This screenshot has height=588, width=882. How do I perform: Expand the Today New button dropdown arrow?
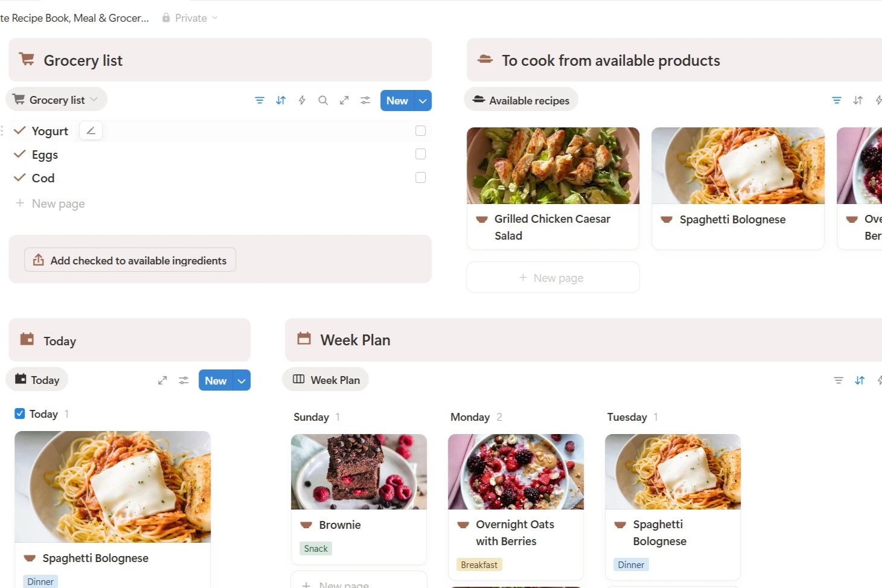[242, 381]
